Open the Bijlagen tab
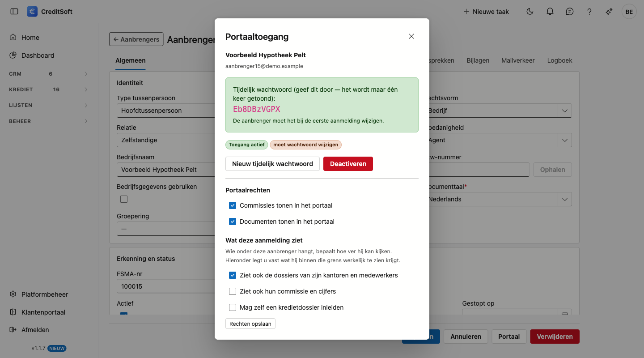This screenshot has width=644, height=358. 478,60
